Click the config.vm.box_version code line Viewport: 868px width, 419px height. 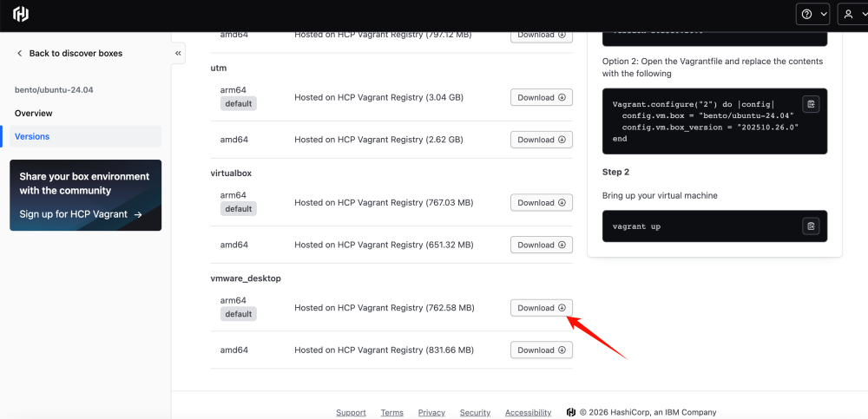point(710,128)
